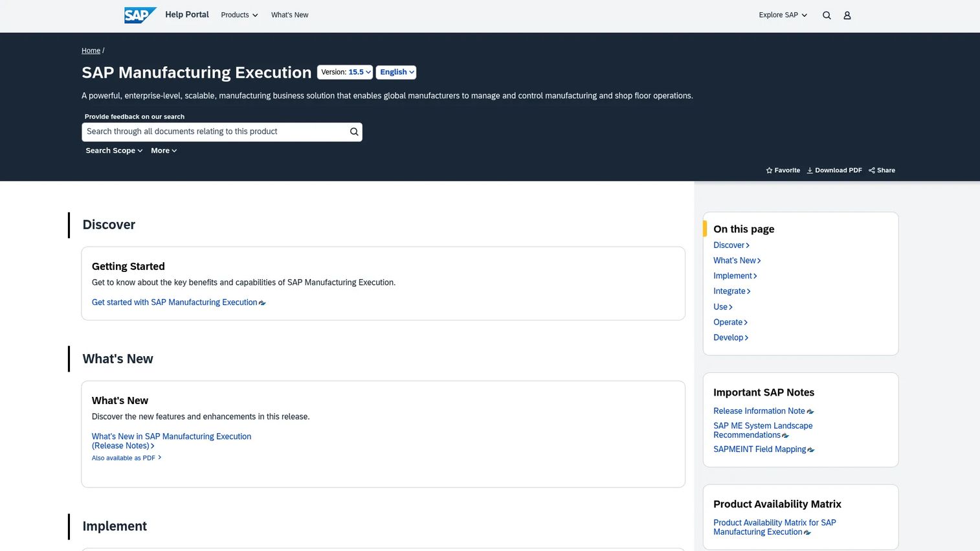
Task: Open SAPMEINT Field Mapping note
Action: [x=764, y=449]
